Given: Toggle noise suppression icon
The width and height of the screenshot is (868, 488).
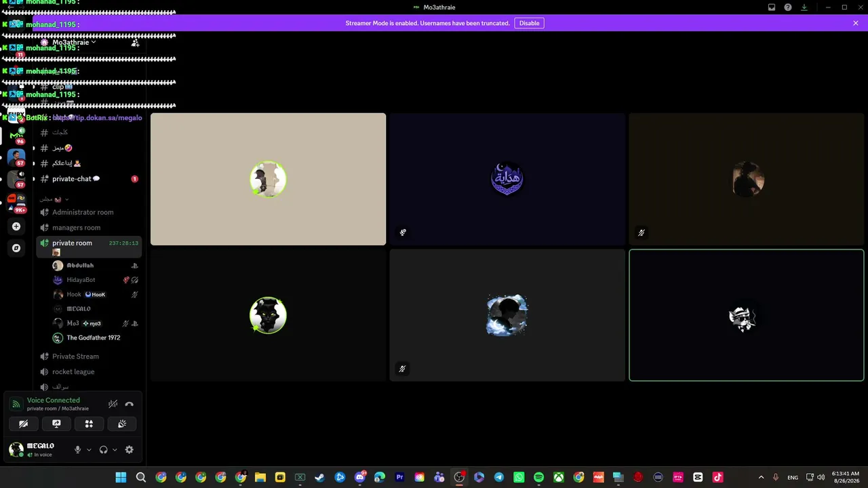Looking at the screenshot, I should (113, 404).
